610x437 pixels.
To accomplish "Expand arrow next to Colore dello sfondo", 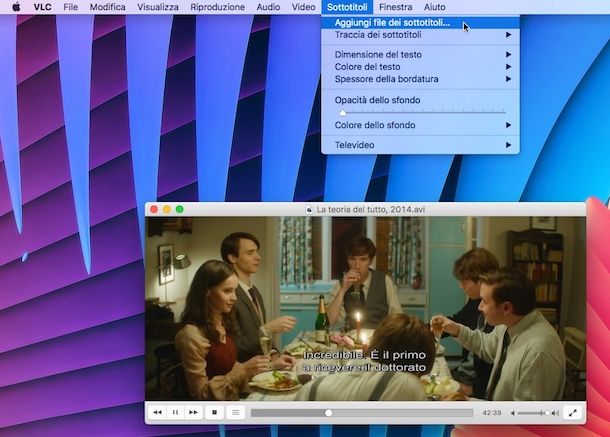I will pyautogui.click(x=508, y=125).
